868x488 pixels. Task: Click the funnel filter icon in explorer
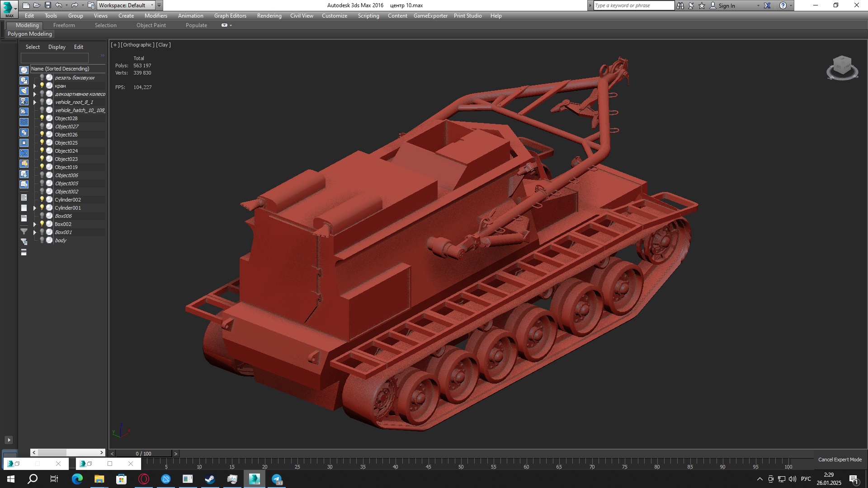[24, 231]
